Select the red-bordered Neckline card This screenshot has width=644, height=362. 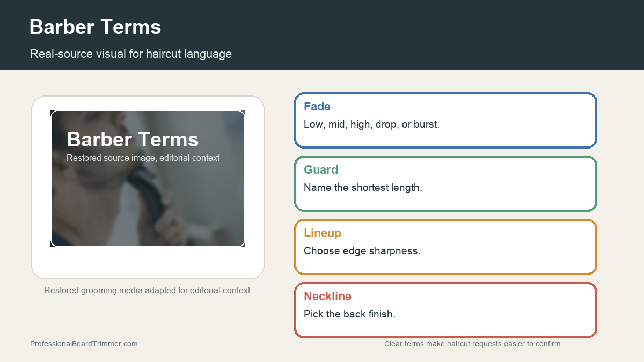click(445, 310)
